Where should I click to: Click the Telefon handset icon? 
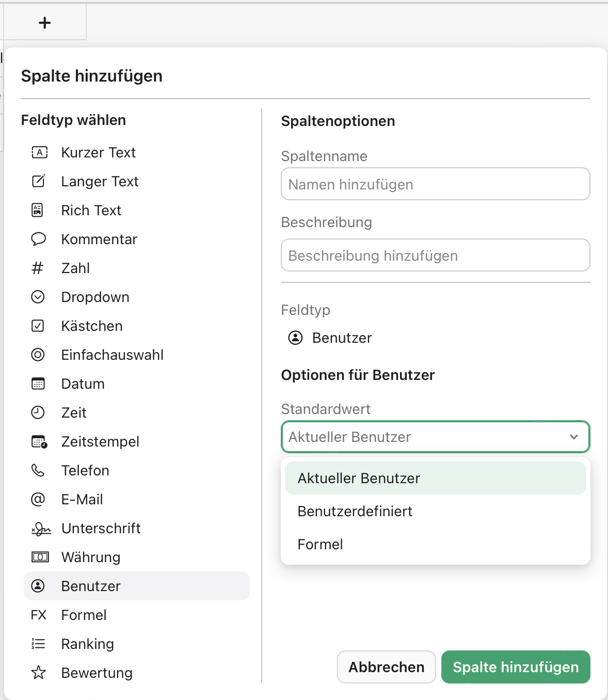38,470
